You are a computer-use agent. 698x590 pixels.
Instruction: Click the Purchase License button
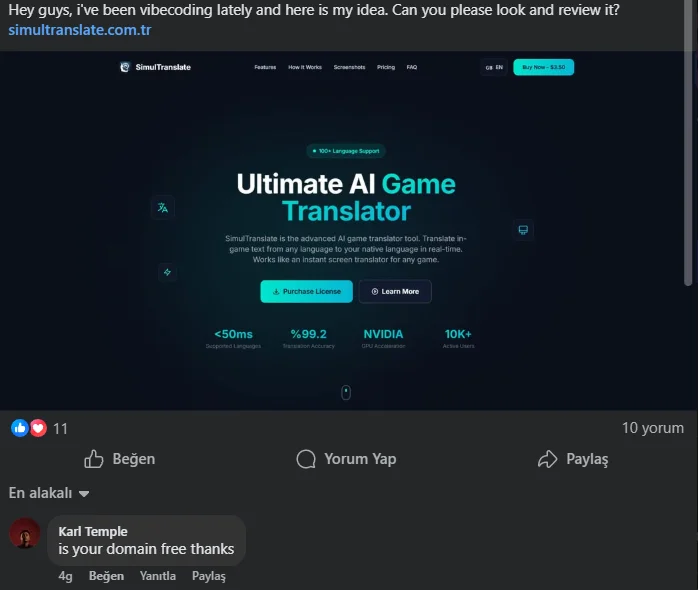click(x=306, y=291)
